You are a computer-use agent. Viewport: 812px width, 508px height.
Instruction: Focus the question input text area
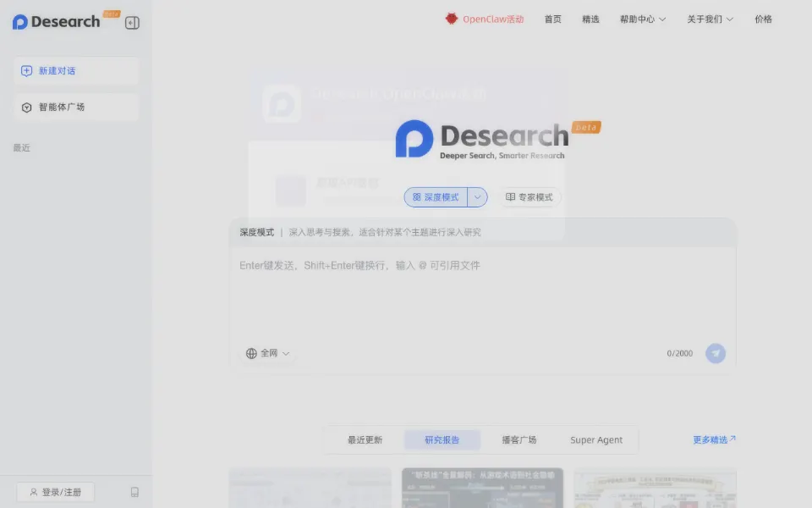tap(482, 293)
